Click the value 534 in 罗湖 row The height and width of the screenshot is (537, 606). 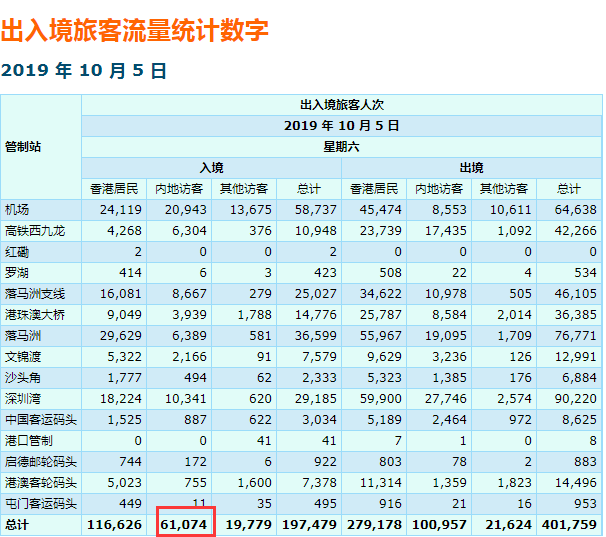(585, 273)
